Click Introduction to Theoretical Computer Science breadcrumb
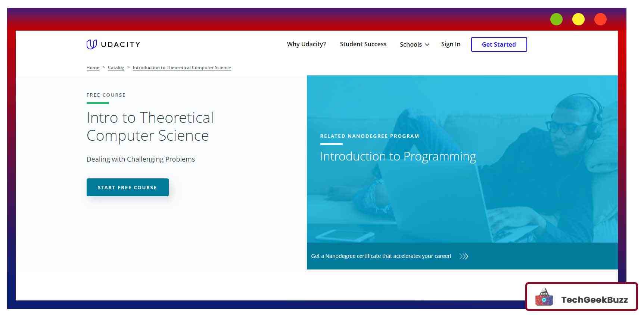This screenshot has width=644, height=315. pyautogui.click(x=182, y=68)
